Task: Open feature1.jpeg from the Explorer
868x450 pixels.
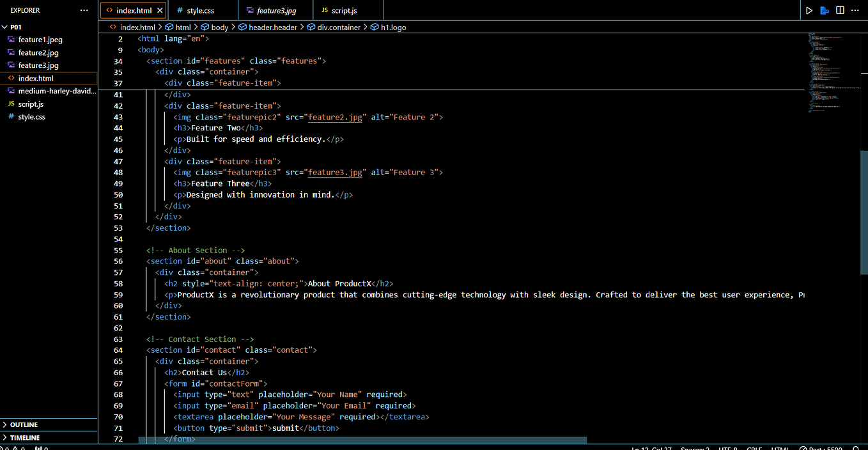Action: click(x=38, y=39)
